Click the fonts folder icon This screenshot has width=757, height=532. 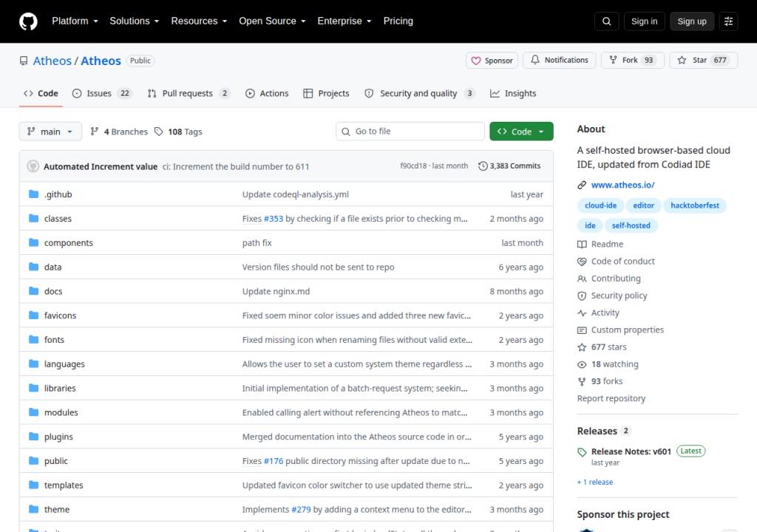click(x=33, y=339)
